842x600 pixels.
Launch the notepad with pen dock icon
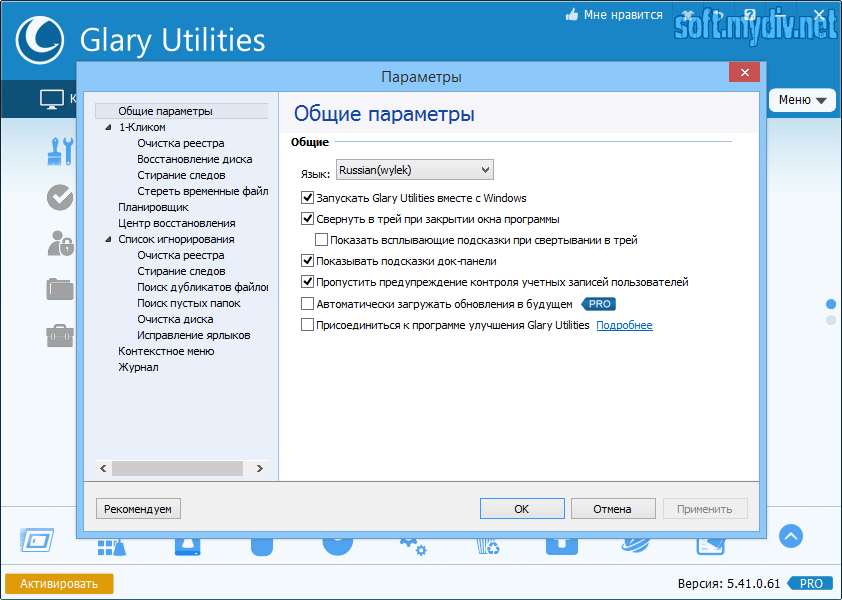click(x=710, y=546)
